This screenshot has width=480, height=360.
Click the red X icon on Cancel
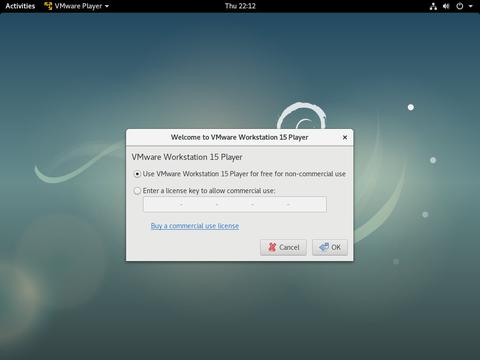coord(272,247)
